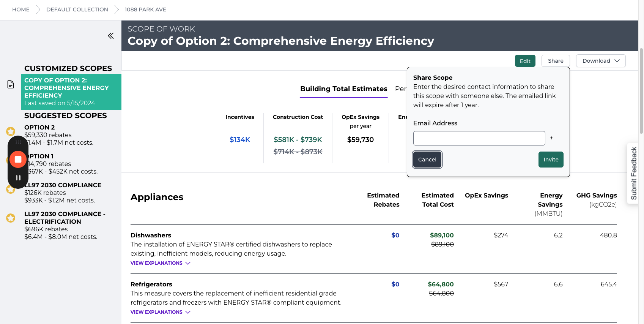Click the Dishwashers 480.8 GHG value
This screenshot has width=644, height=324.
(x=608, y=235)
